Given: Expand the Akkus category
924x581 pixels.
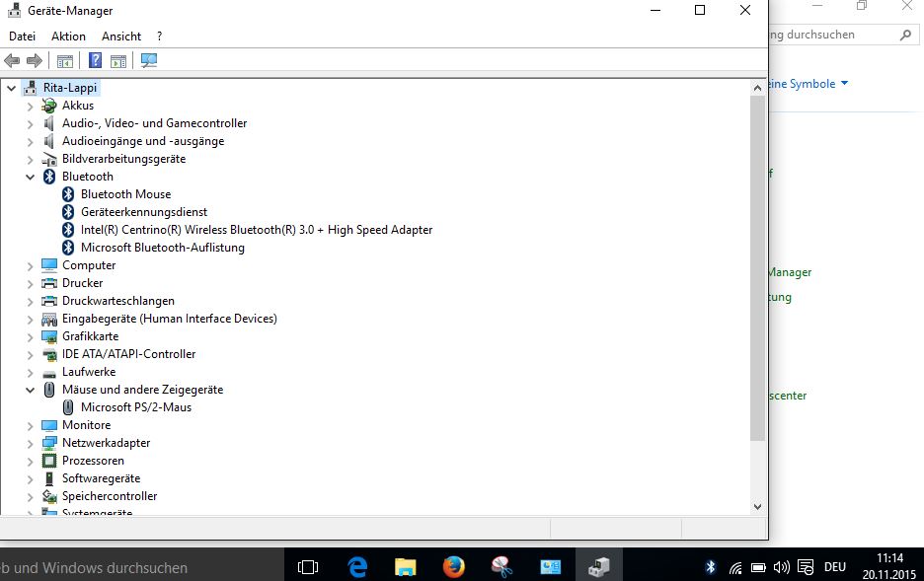Looking at the screenshot, I should click(30, 107).
